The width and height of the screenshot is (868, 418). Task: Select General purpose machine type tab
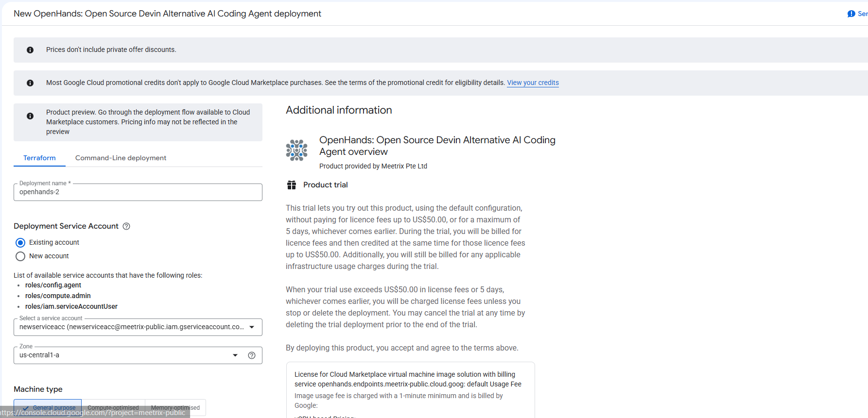[48, 408]
